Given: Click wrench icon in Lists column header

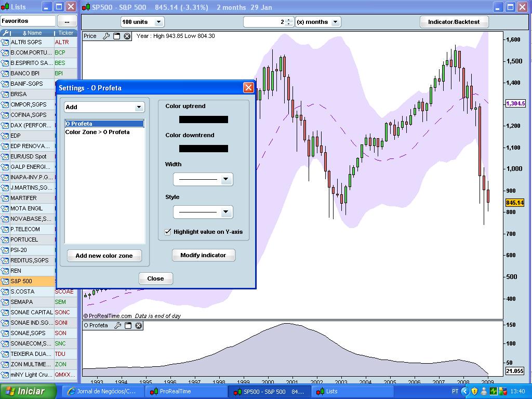Looking at the screenshot, I should pos(6,33).
